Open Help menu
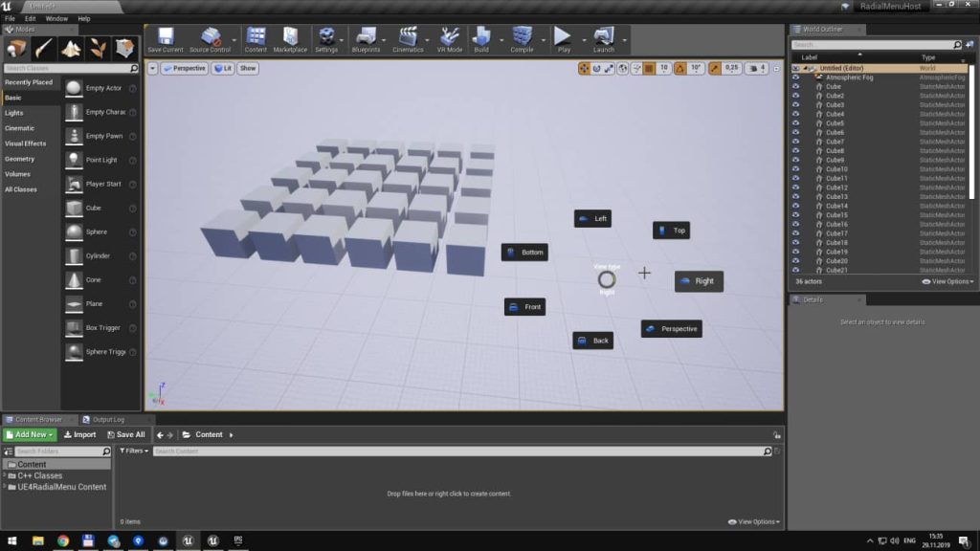The height and width of the screenshot is (551, 980). click(x=84, y=19)
